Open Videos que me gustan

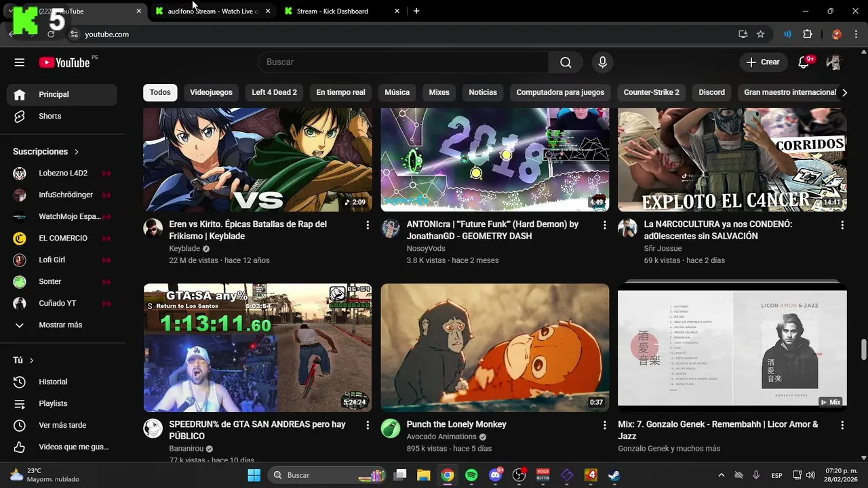point(62,447)
